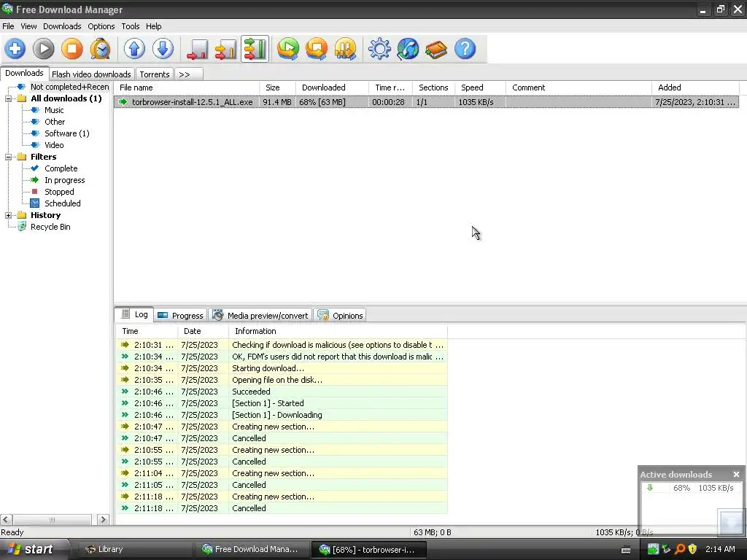Switch to Flash video downloads tab
The image size is (747, 560).
pos(91,74)
